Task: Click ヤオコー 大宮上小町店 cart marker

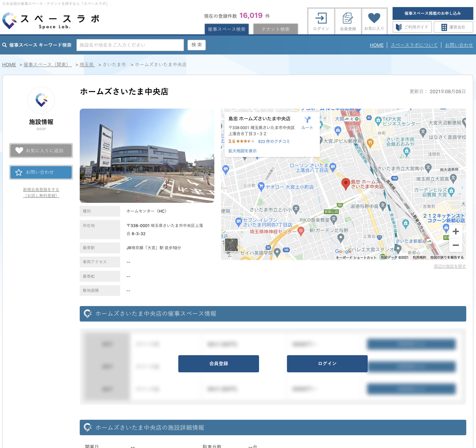Action: [x=261, y=187]
